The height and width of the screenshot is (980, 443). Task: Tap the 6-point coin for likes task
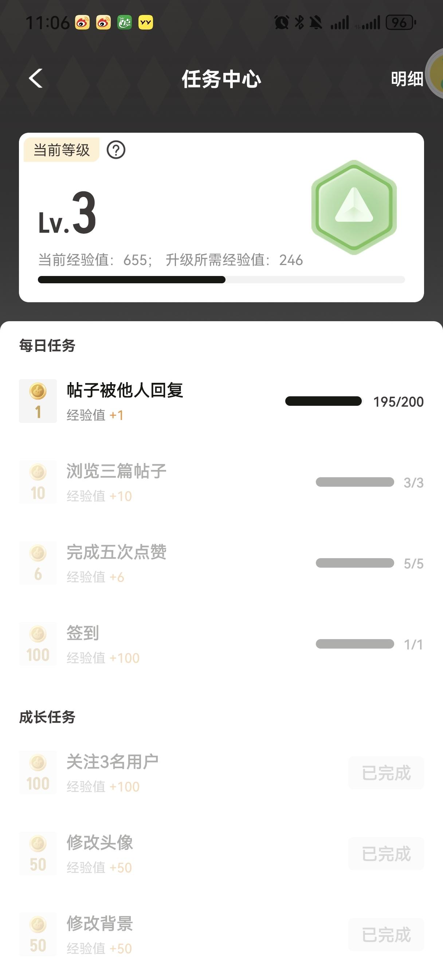coord(38,563)
